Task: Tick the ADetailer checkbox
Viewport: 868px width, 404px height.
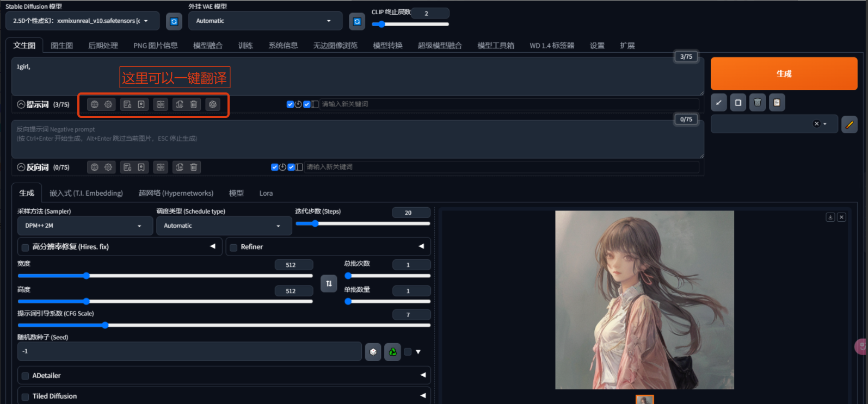Action: click(x=25, y=376)
